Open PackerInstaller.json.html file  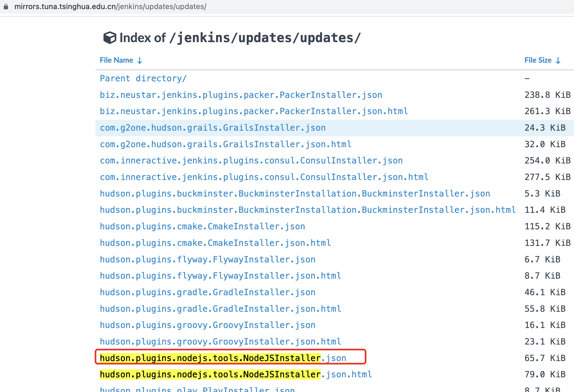254,111
